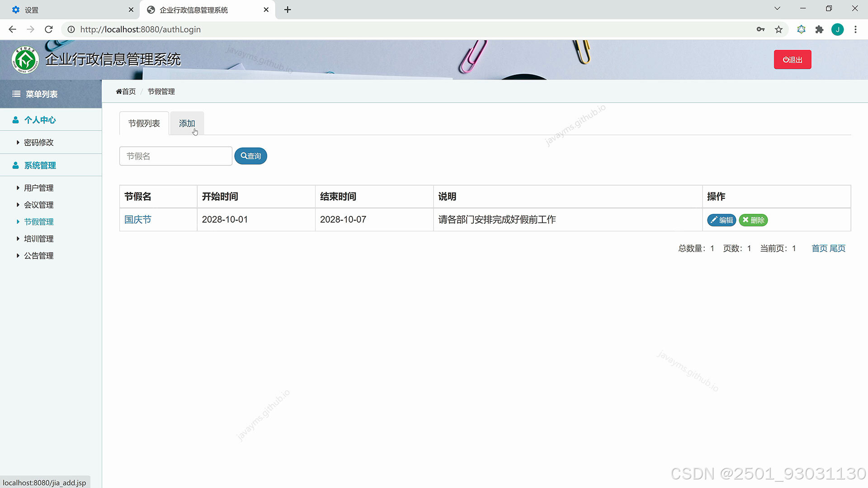The image size is (868, 488).
Task: Switch to the 添加 tab
Action: click(x=187, y=123)
